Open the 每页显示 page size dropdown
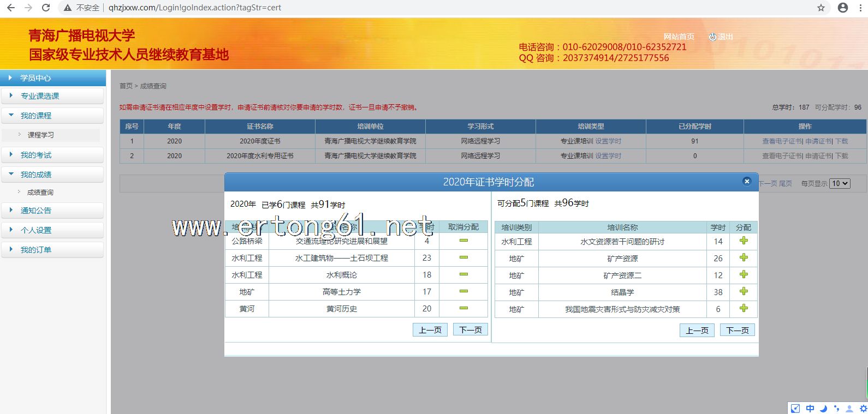This screenshot has height=414, width=868. tap(840, 184)
